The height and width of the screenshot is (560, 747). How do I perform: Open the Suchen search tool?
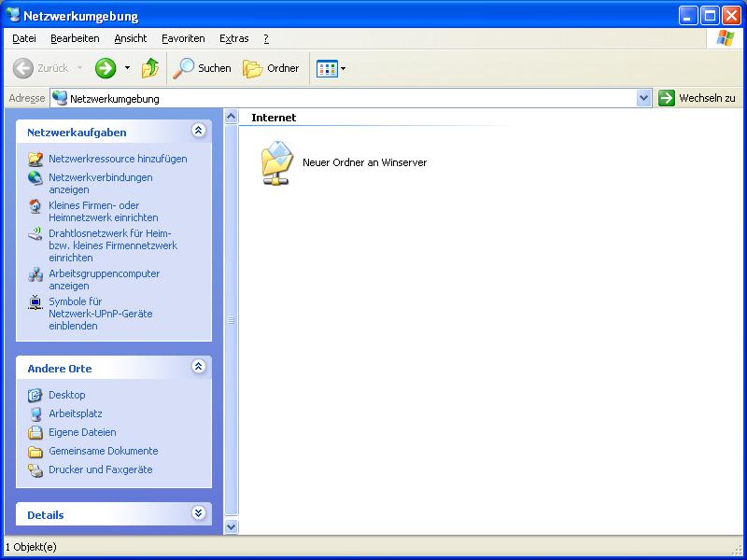(x=202, y=68)
